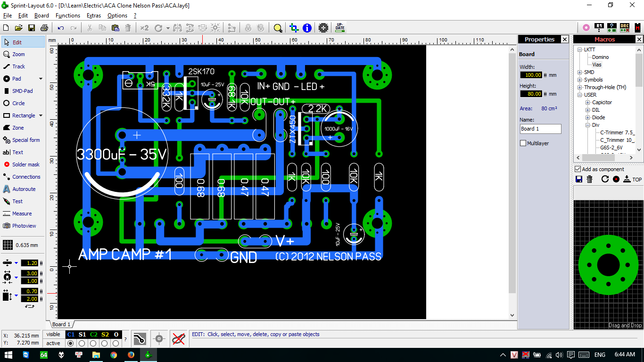Viewport: 644px width, 362px height.
Task: Click the Rotate icon in toolbar
Action: pos(158,28)
